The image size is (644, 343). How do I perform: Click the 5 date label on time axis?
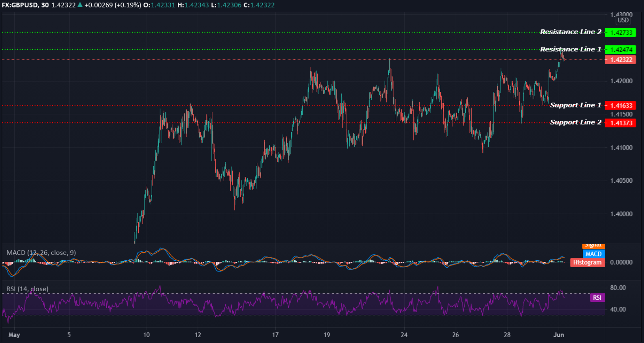pyautogui.click(x=69, y=335)
